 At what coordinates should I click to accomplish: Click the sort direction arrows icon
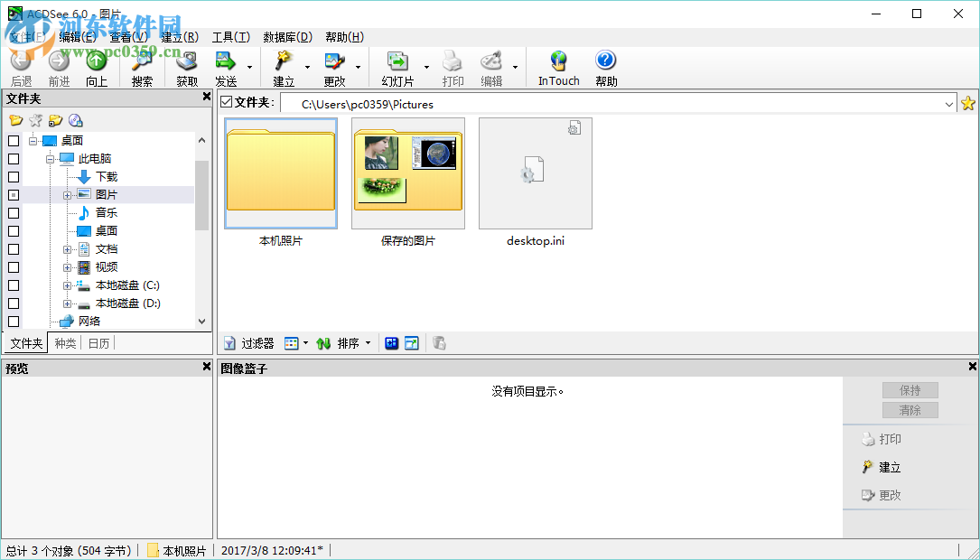[x=324, y=342]
